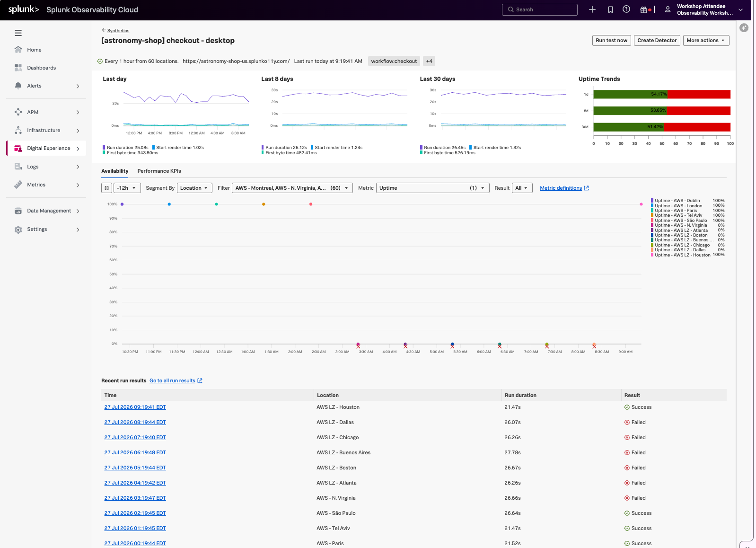Click the back arrow before Synthetics

pos(104,30)
